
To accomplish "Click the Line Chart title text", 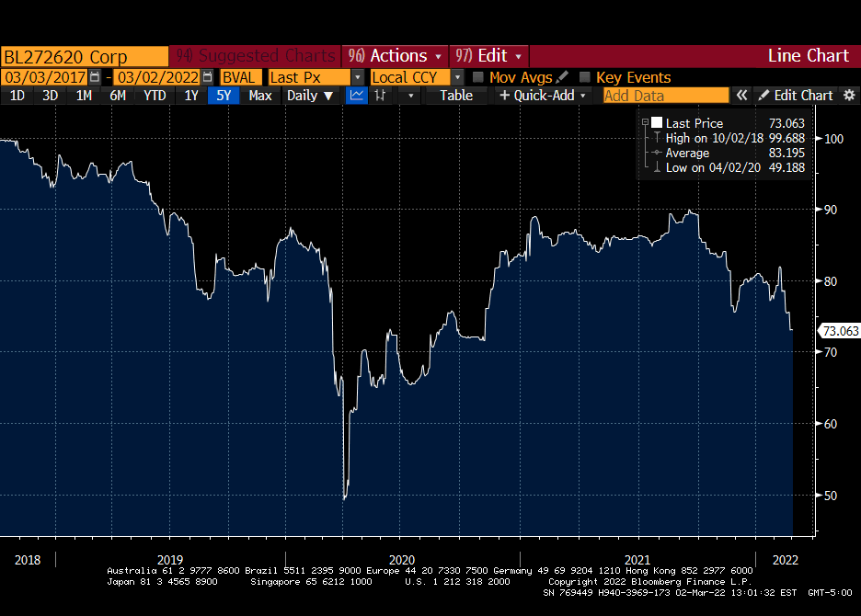I will point(809,55).
